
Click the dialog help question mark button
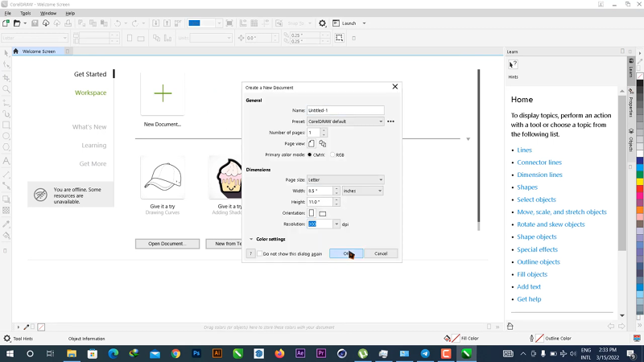pyautogui.click(x=250, y=253)
